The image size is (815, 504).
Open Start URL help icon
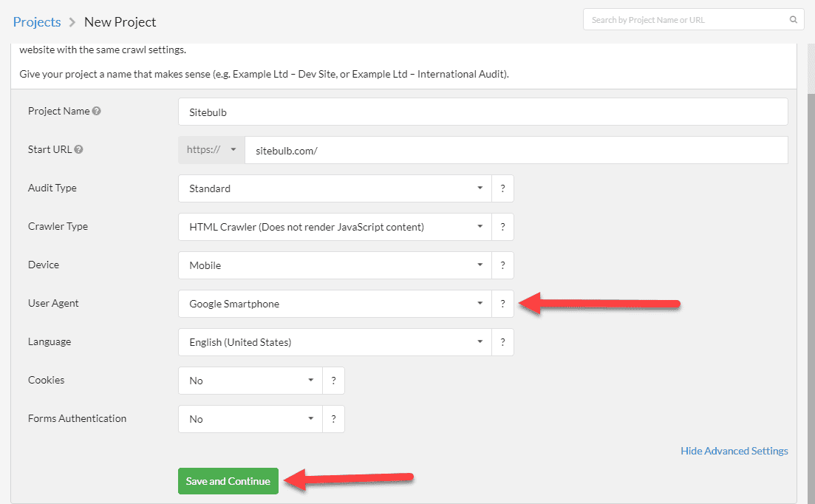click(78, 149)
